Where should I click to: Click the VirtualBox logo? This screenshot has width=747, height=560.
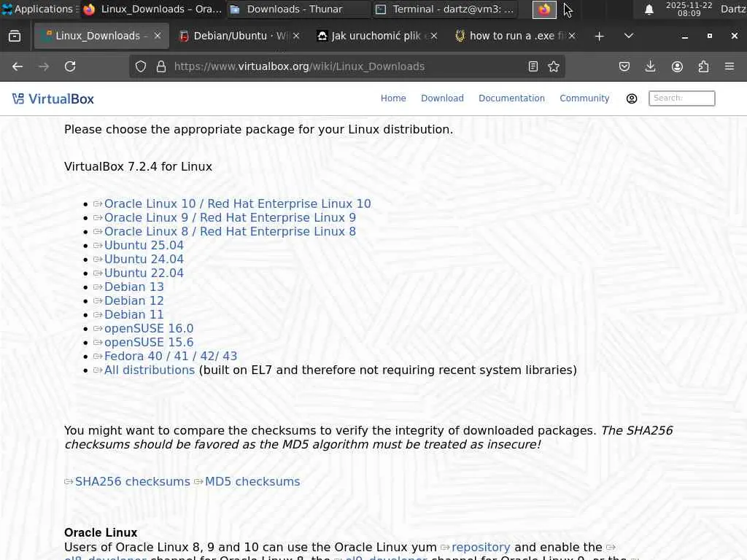pos(53,99)
